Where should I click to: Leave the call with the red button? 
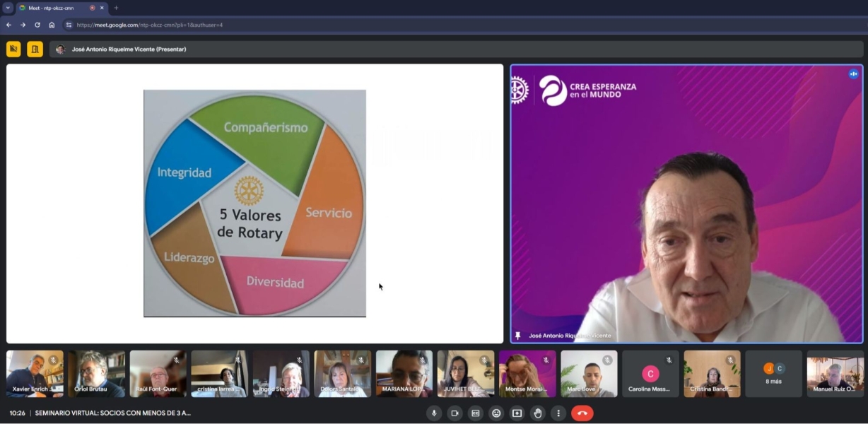[x=582, y=413]
